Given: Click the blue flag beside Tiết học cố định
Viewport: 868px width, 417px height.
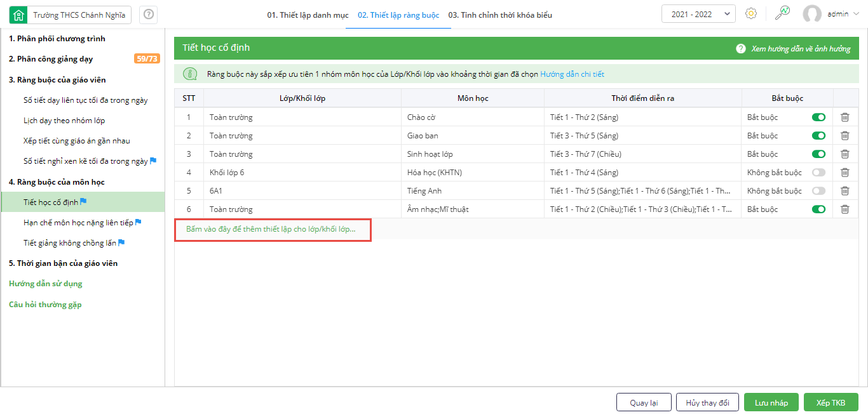Looking at the screenshot, I should coord(83,202).
